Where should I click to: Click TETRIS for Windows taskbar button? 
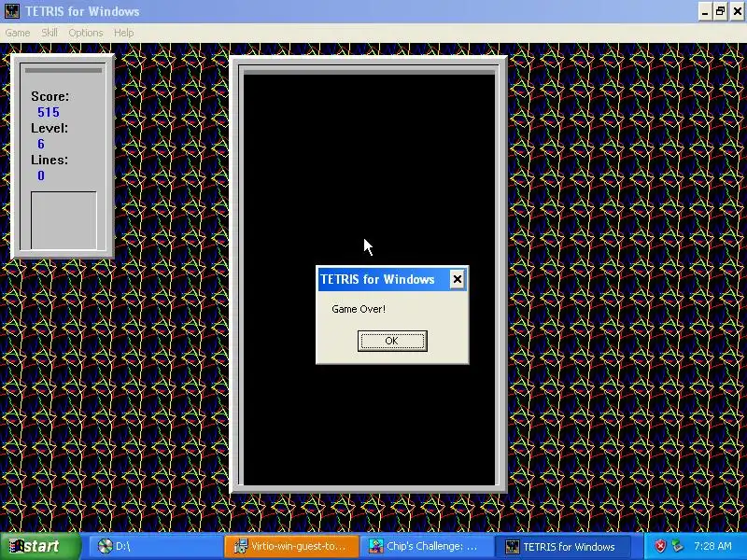click(563, 546)
